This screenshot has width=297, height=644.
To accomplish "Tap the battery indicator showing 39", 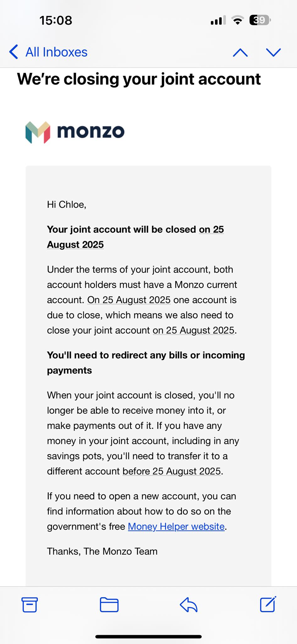I will 260,20.
